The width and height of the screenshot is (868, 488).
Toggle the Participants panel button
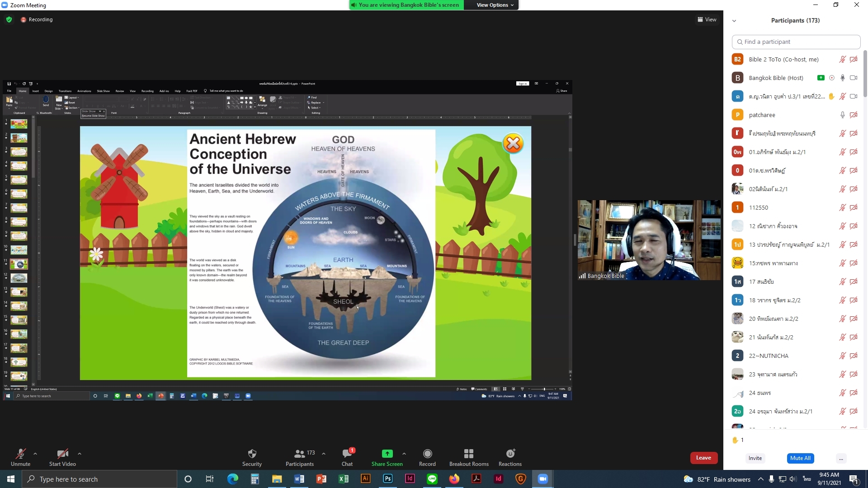pyautogui.click(x=300, y=457)
